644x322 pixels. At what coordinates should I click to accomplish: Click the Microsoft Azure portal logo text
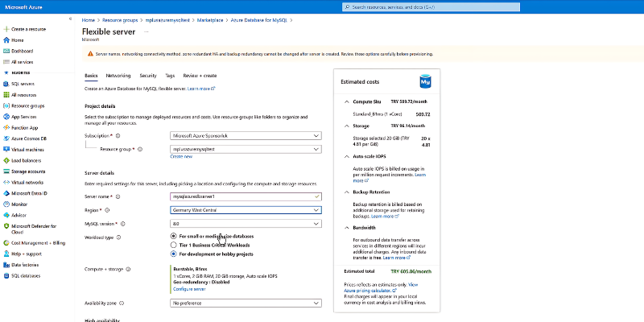click(23, 7)
